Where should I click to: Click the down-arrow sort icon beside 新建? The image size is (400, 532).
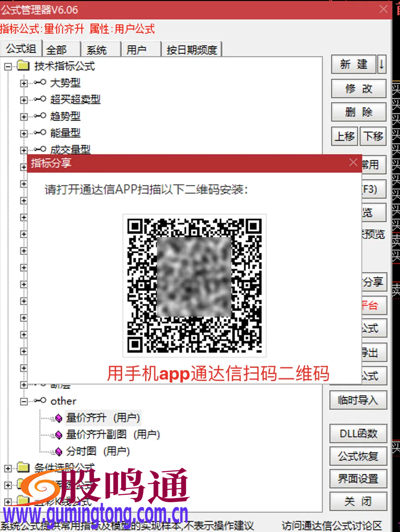pyautogui.click(x=382, y=65)
